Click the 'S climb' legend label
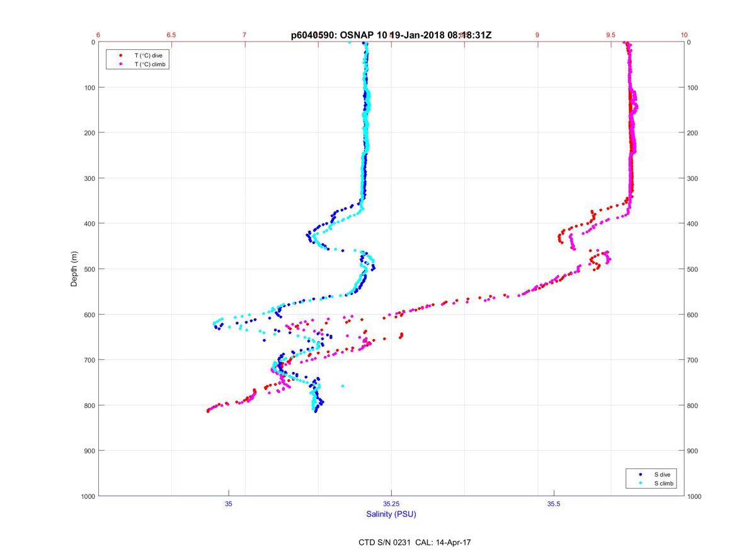756x558 pixels. tap(664, 483)
